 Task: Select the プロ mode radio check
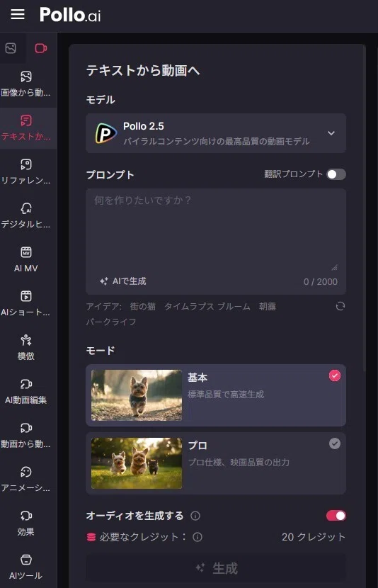335,443
